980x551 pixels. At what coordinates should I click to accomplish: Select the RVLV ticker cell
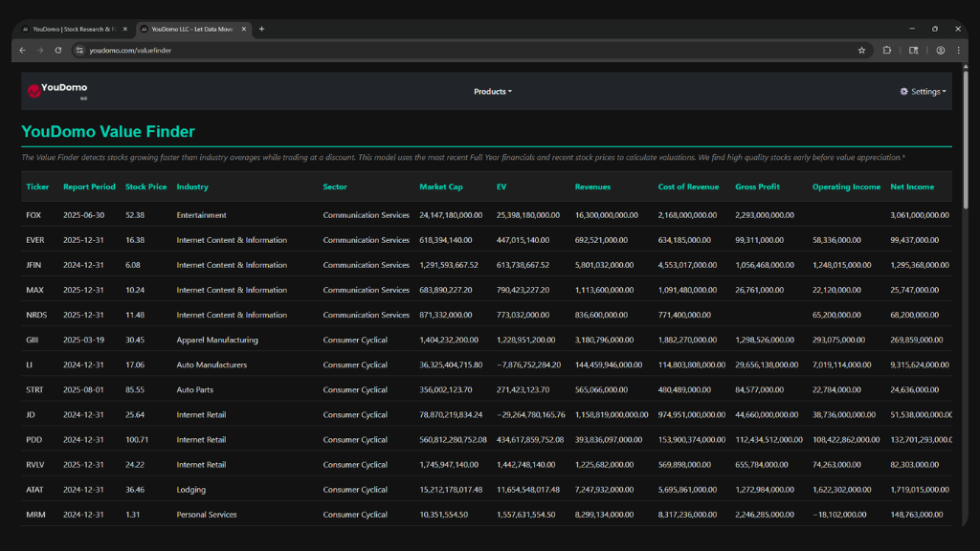[35, 465]
